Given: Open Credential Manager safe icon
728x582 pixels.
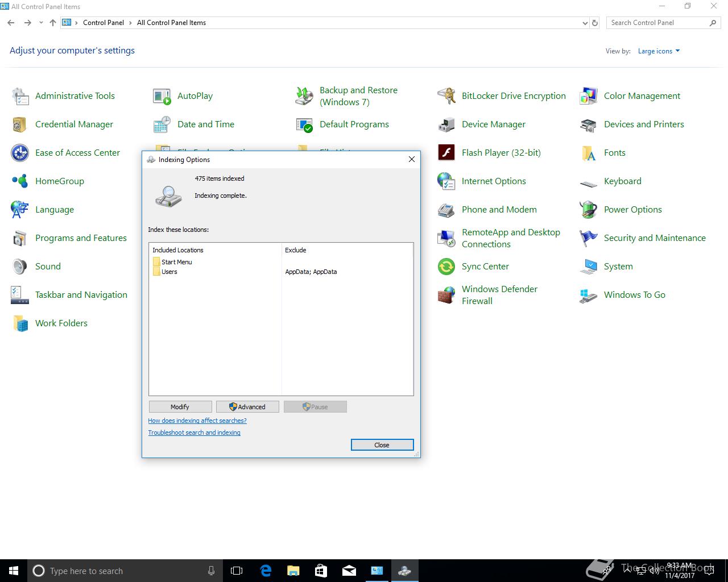Looking at the screenshot, I should coord(20,124).
